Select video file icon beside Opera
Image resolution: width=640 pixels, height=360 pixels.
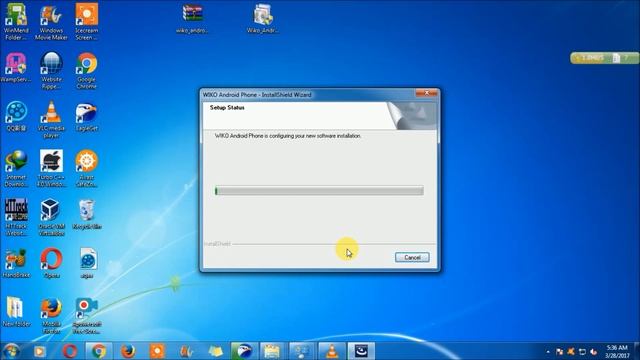87,264
